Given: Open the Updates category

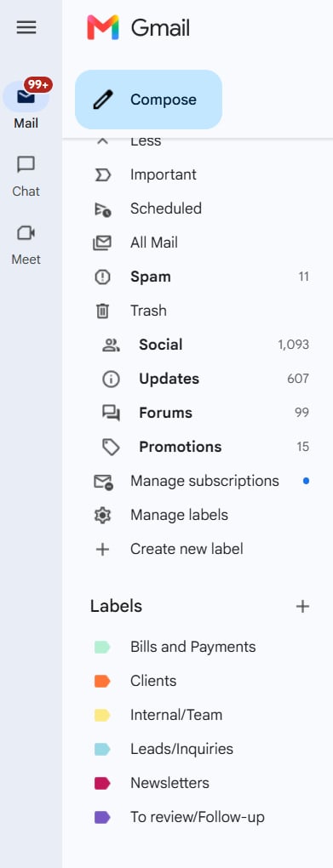Looking at the screenshot, I should click(199, 380).
